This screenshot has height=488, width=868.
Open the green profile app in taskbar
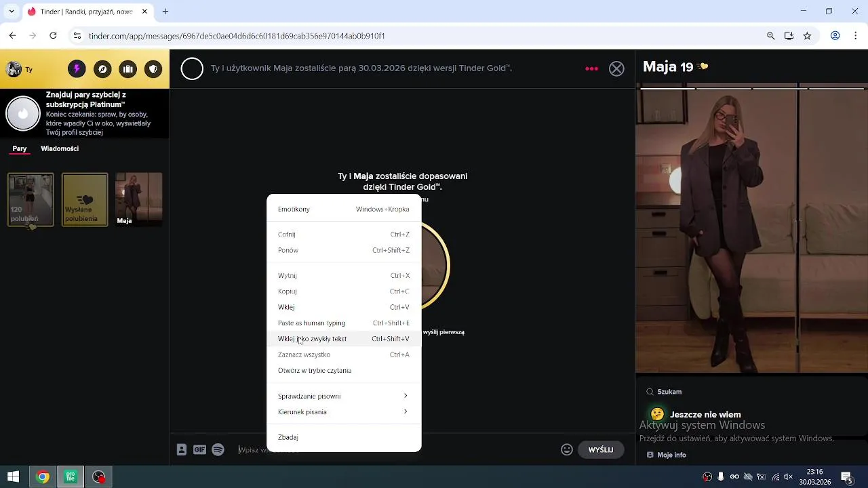71,477
